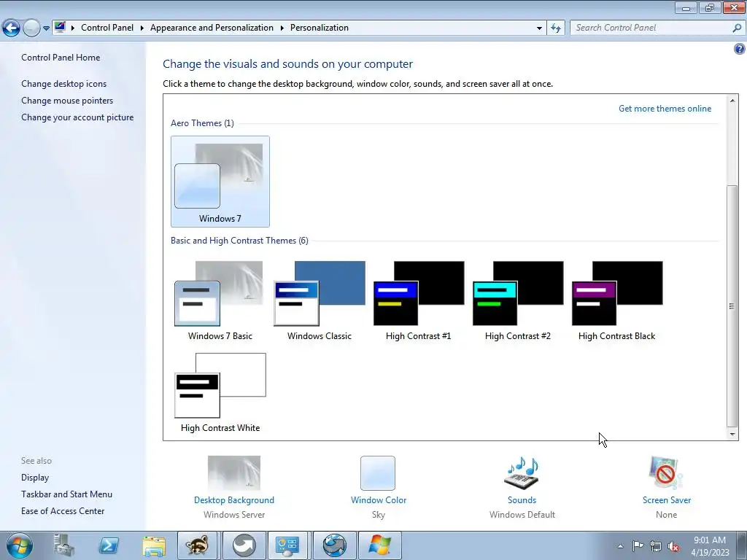Open the globe arrow taskbar app
Viewport: 747px width, 560px height.
pyautogui.click(x=334, y=545)
